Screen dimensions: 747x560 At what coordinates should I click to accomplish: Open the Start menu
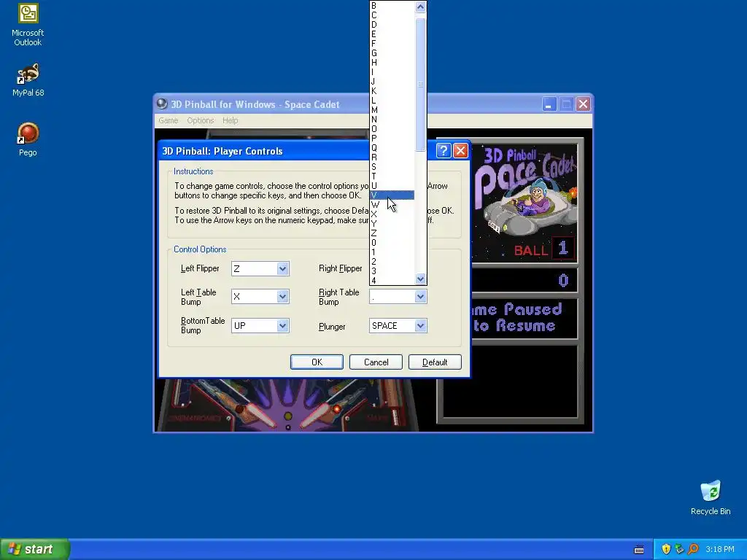(x=35, y=549)
